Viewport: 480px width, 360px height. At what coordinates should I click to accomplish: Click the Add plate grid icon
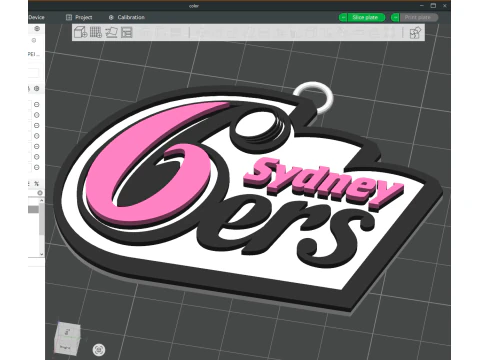[x=96, y=32]
